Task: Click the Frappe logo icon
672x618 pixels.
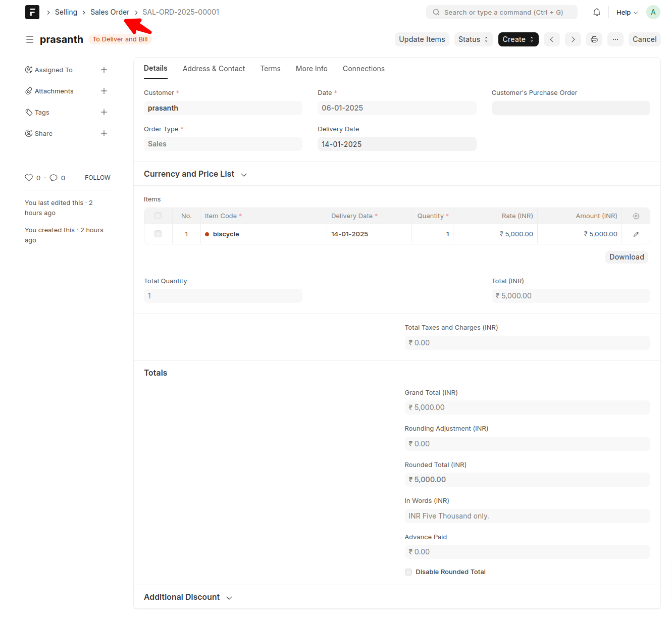Action: click(x=32, y=12)
